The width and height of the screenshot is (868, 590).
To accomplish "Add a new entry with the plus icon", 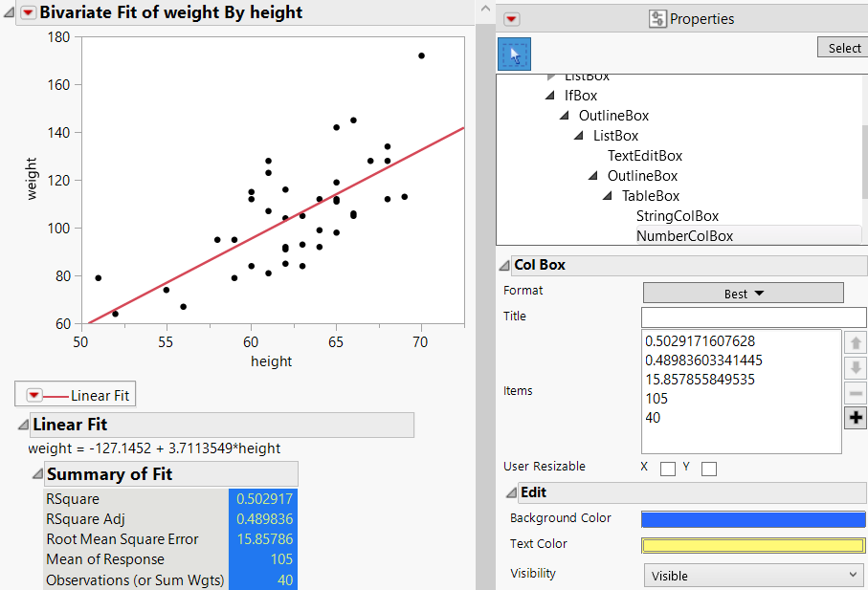I will pyautogui.click(x=854, y=417).
